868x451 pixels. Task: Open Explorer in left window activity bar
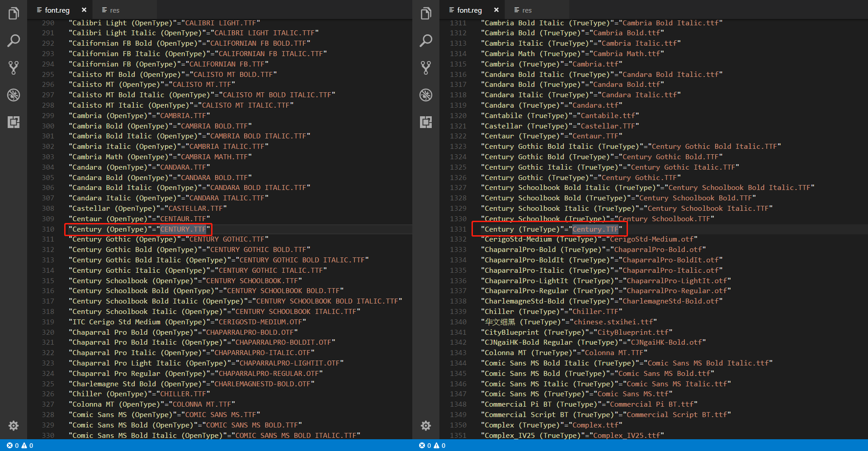(x=14, y=14)
